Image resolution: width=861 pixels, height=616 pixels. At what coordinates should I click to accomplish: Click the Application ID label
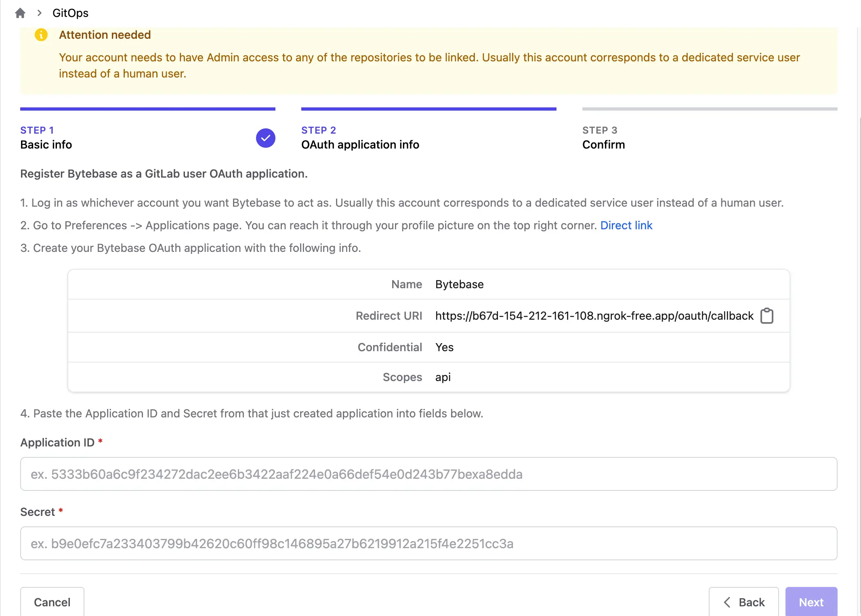click(57, 442)
